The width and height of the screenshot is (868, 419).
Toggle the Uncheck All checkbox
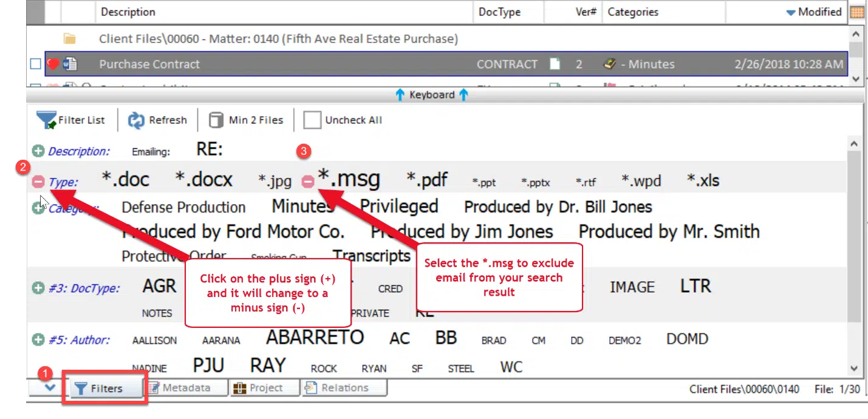click(312, 120)
